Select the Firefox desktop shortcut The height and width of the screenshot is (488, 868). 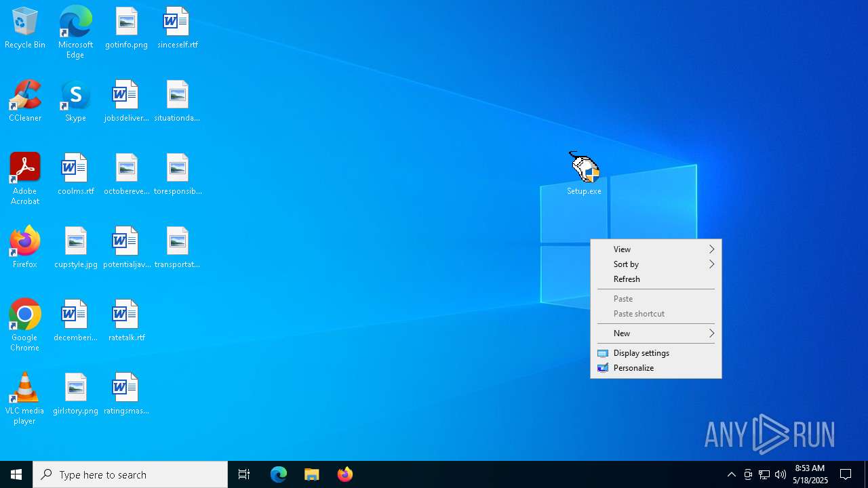point(25,248)
